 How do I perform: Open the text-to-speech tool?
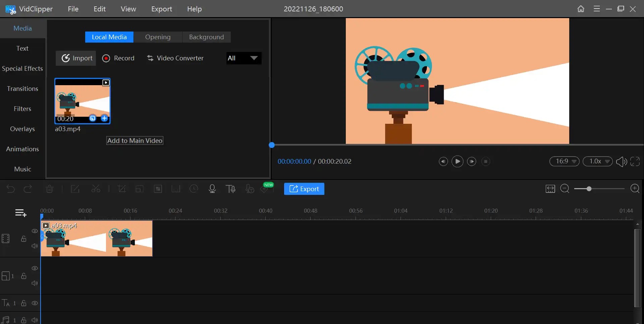(x=231, y=188)
